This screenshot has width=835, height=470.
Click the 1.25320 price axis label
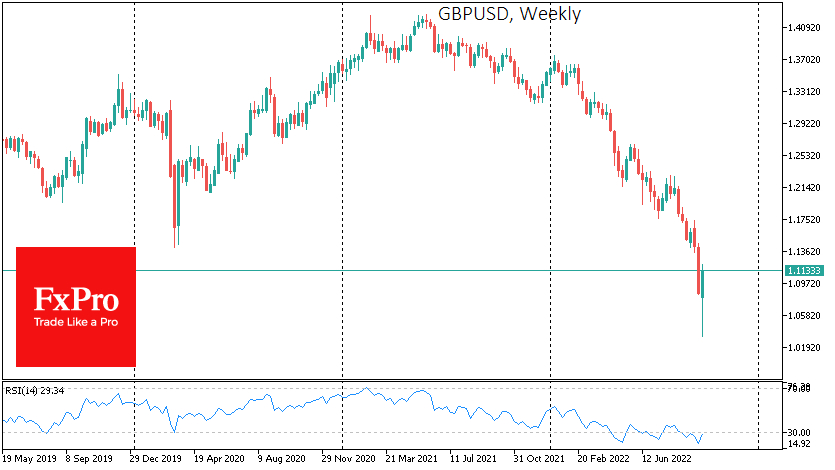click(x=804, y=156)
